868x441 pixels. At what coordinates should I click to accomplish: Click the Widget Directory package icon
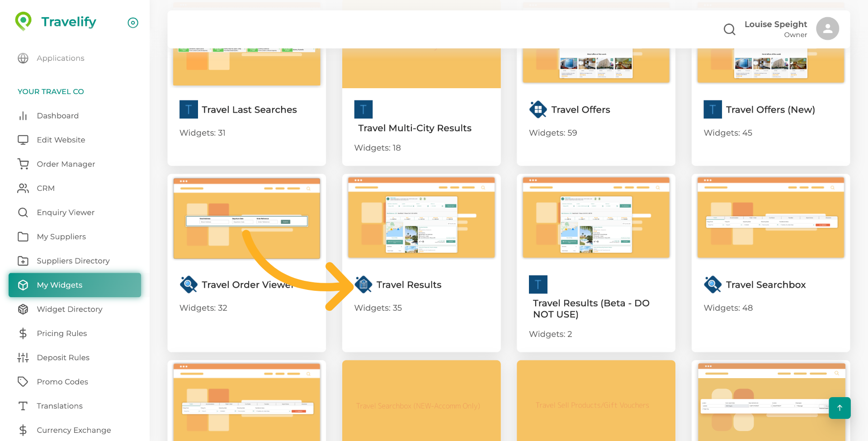click(x=23, y=309)
